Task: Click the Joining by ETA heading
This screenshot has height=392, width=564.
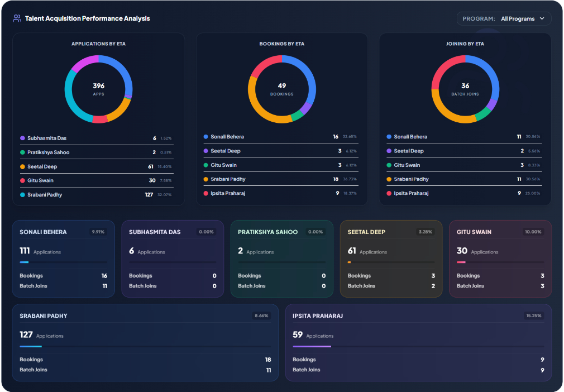Action: click(x=465, y=44)
